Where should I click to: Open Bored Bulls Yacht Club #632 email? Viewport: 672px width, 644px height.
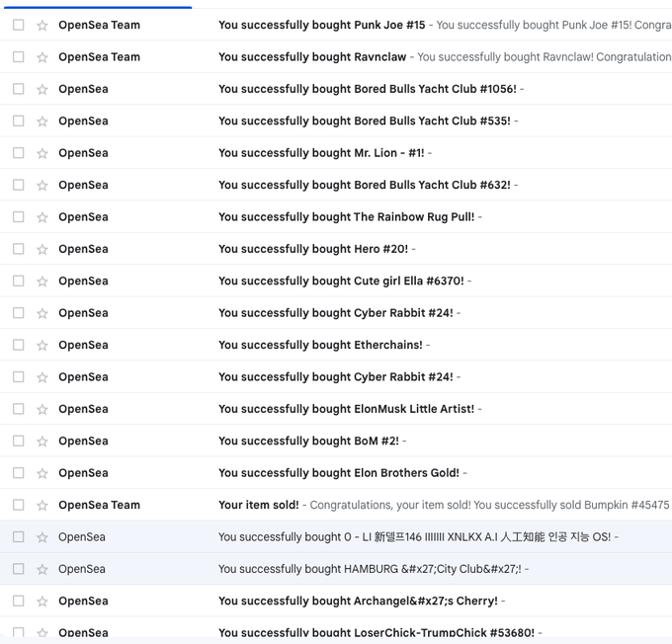[336, 185]
